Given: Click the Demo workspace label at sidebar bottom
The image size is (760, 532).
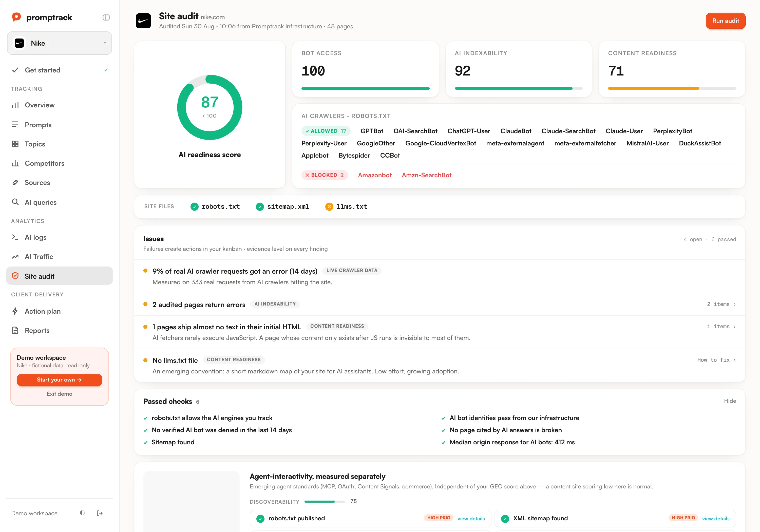Looking at the screenshot, I should [34, 513].
